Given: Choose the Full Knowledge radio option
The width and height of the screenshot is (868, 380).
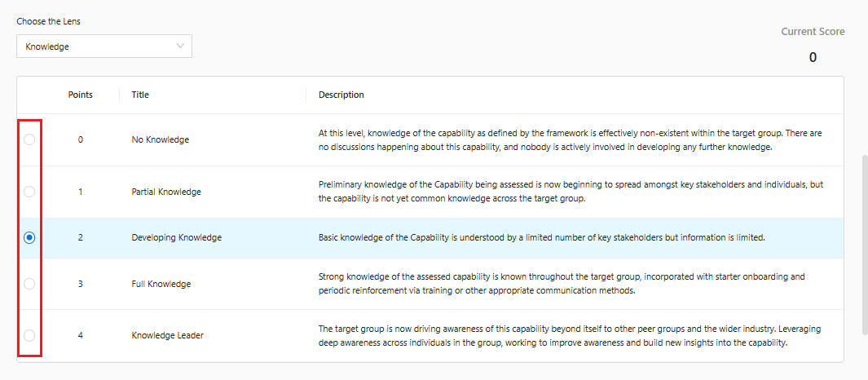Looking at the screenshot, I should point(29,284).
